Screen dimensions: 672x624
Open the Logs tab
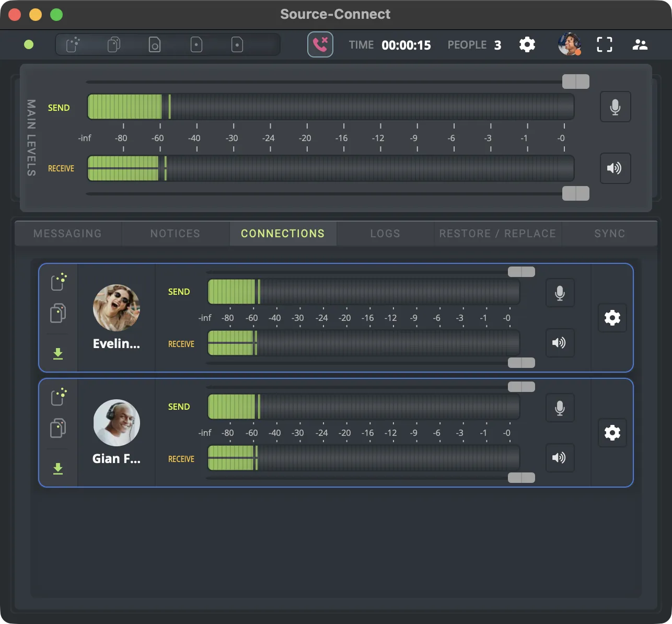(x=385, y=234)
